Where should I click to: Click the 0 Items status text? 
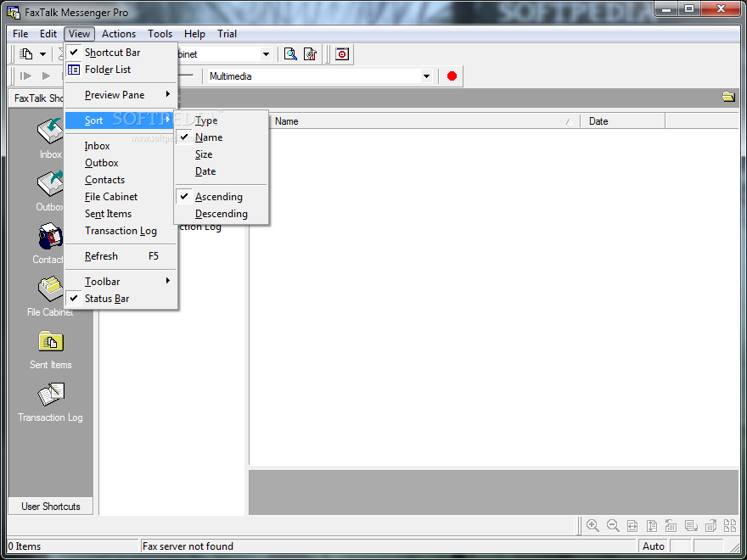pyautogui.click(x=25, y=546)
